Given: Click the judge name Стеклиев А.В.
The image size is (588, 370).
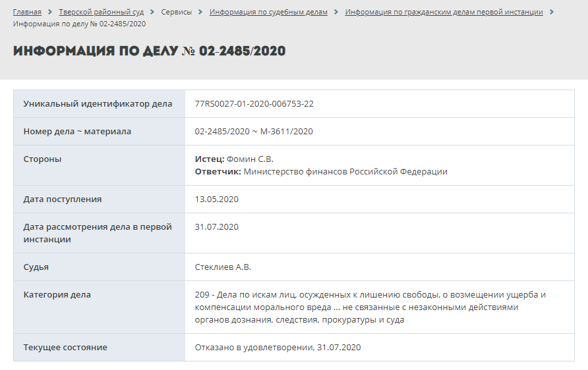Looking at the screenshot, I should (223, 267).
